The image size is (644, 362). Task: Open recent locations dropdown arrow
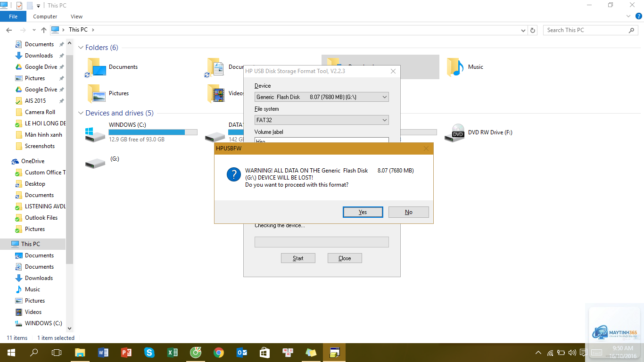(34, 30)
